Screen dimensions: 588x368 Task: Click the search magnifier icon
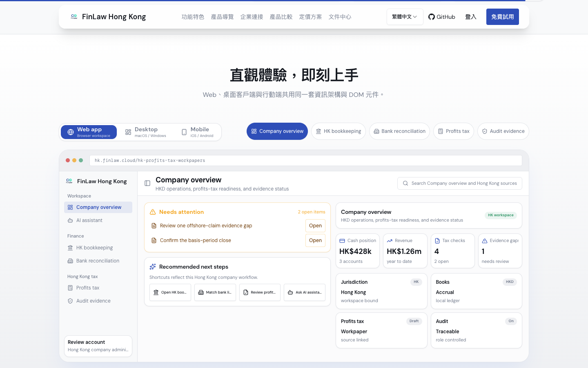(405, 184)
